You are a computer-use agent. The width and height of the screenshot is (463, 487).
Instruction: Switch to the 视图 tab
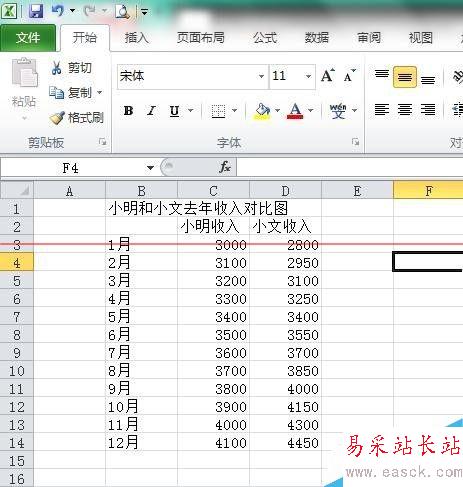point(421,38)
